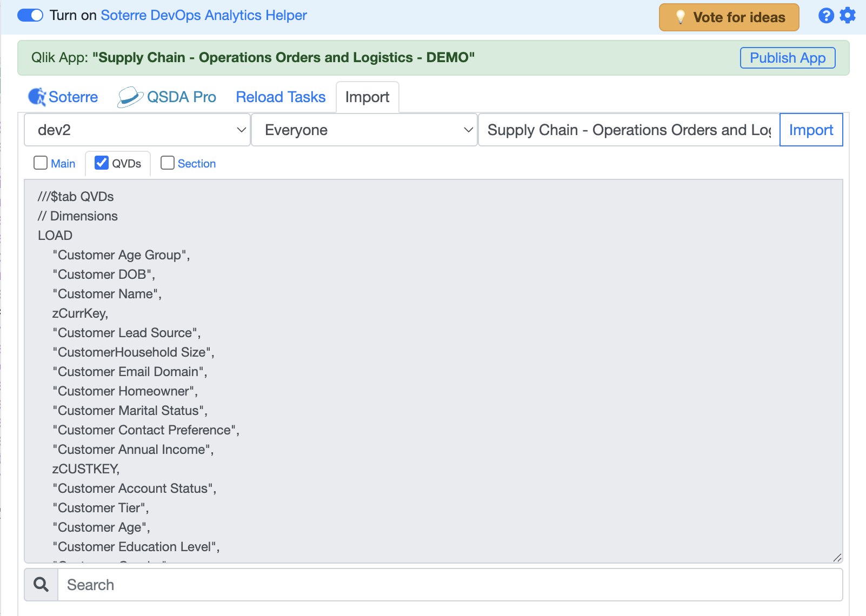Screen dimensions: 866x616
Task: Click the "Customer Tier" field line
Action: pos(101,508)
